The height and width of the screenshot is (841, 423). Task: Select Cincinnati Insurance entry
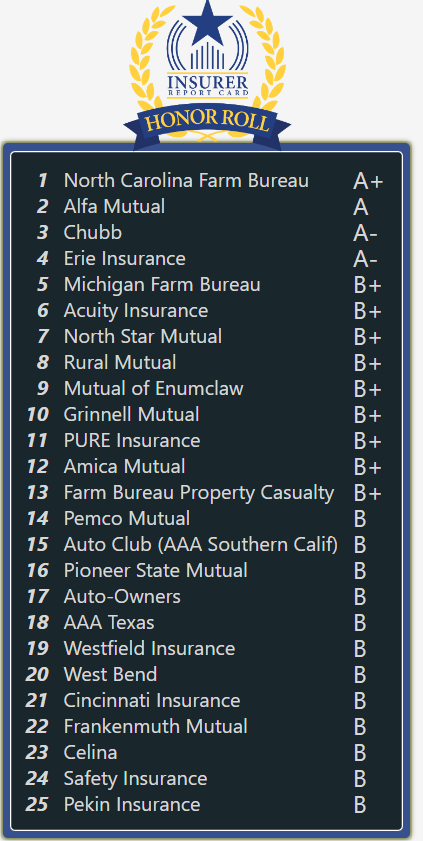click(x=152, y=700)
